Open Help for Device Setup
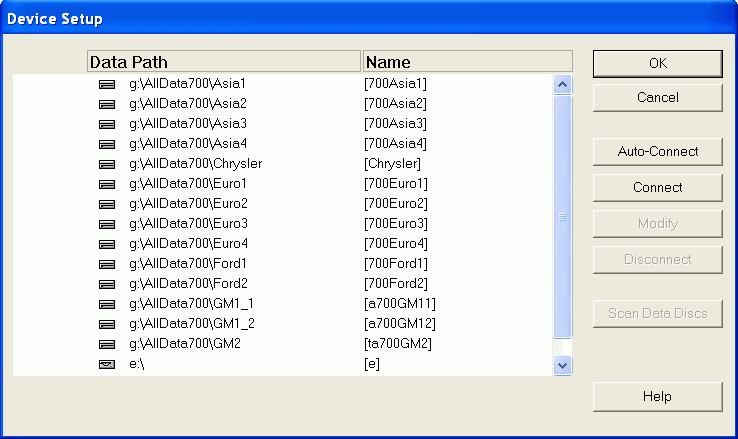 pos(658,397)
